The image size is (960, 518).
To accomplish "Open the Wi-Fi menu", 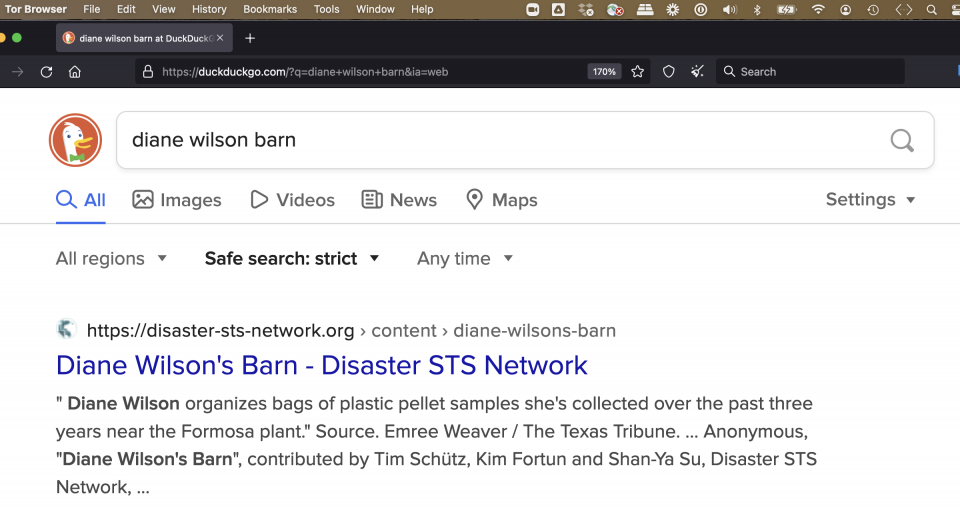I will pyautogui.click(x=818, y=9).
